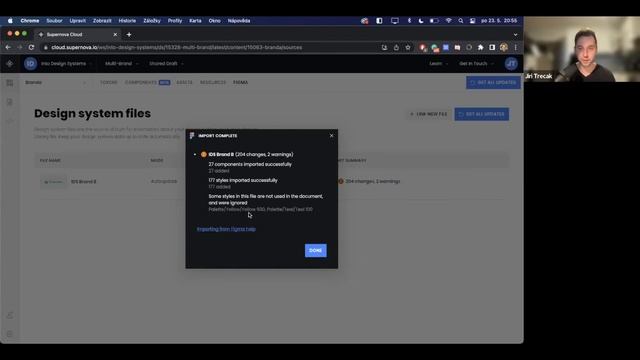
Task: Click the share icon in address bar
Action: coord(396,47)
